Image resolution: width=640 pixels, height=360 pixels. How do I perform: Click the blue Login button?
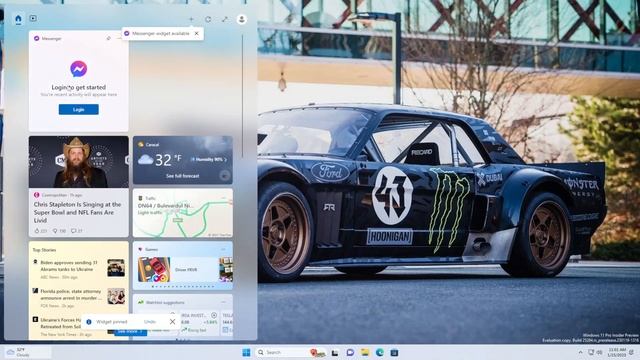[x=78, y=109]
